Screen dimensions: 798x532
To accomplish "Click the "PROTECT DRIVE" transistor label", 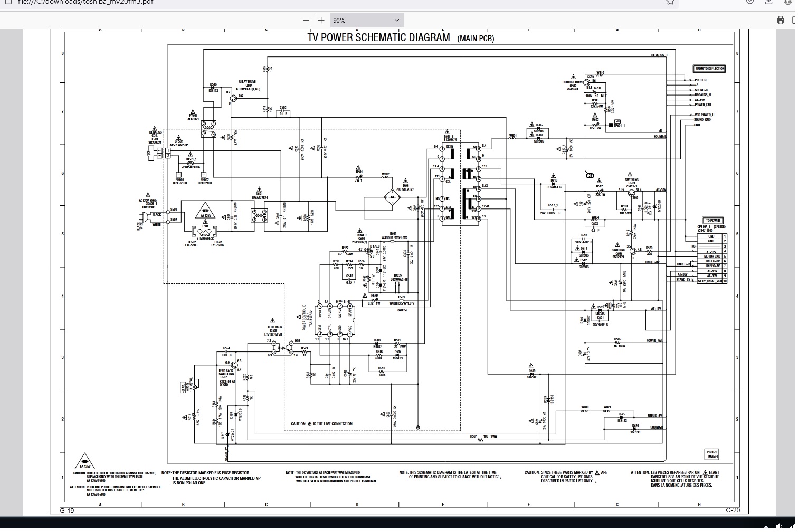I will (573, 82).
